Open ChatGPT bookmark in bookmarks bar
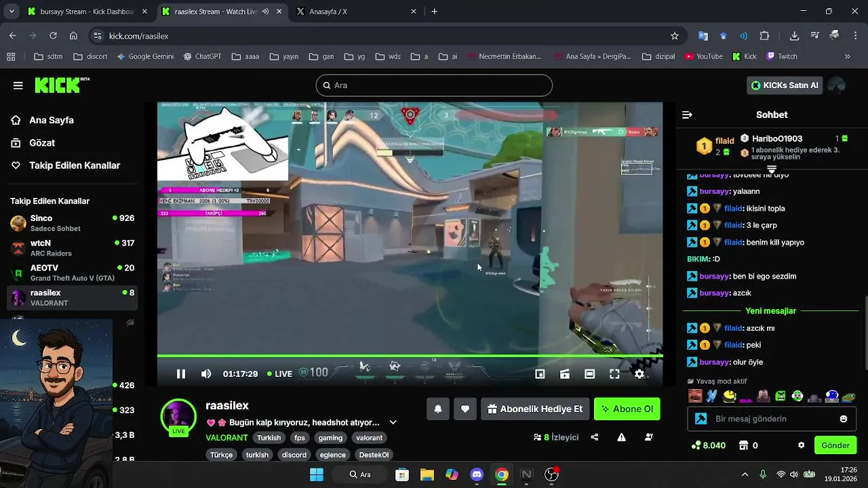This screenshot has width=868, height=488. [202, 56]
